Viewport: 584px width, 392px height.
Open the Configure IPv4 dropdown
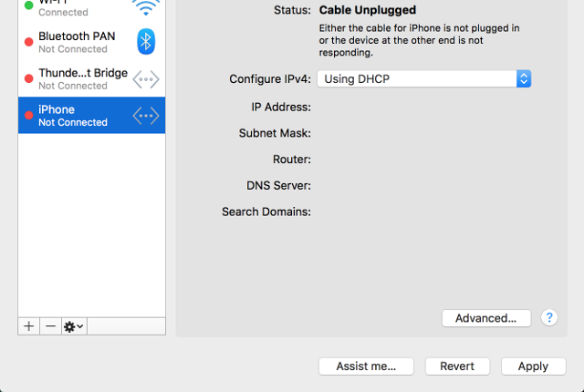tap(423, 78)
